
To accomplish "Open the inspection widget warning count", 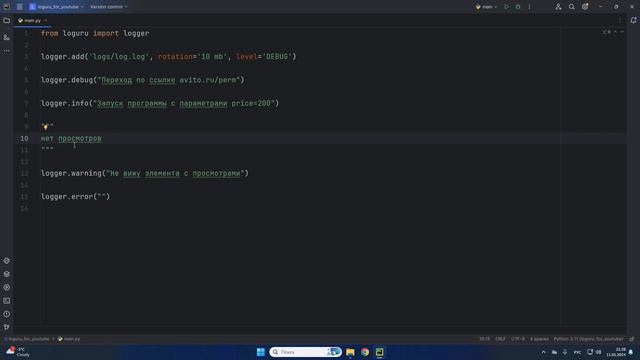I will pos(607,32).
